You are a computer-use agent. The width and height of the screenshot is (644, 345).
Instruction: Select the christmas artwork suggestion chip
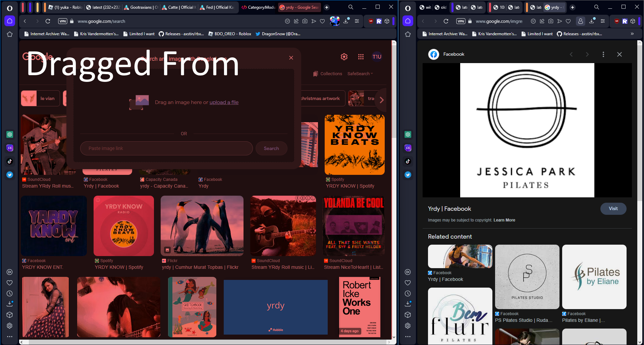pos(323,98)
